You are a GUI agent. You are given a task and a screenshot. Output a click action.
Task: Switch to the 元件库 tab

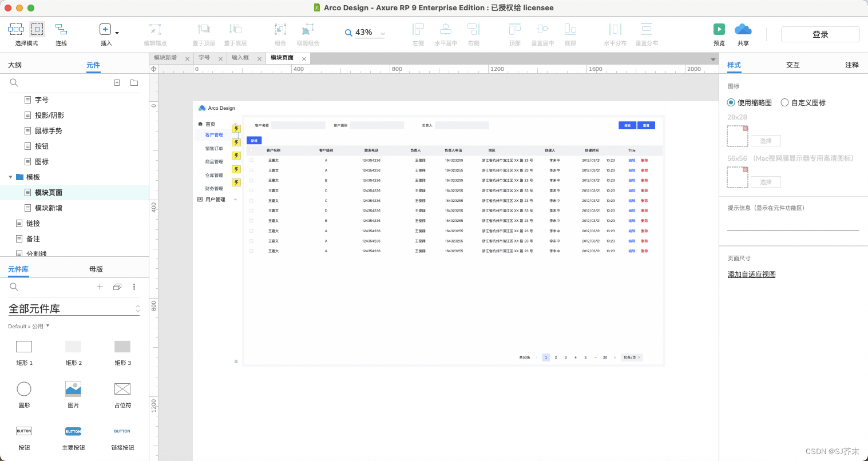18,269
